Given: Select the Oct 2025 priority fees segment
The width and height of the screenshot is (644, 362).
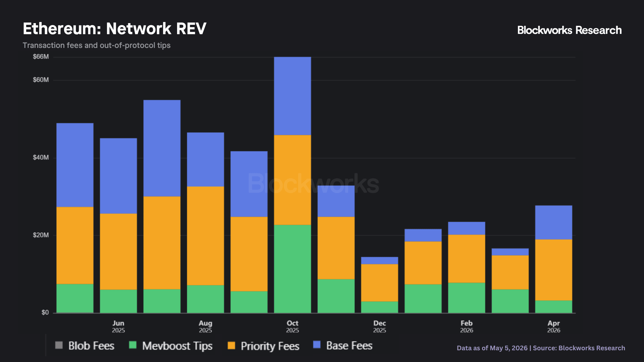Looking at the screenshot, I should [292, 180].
